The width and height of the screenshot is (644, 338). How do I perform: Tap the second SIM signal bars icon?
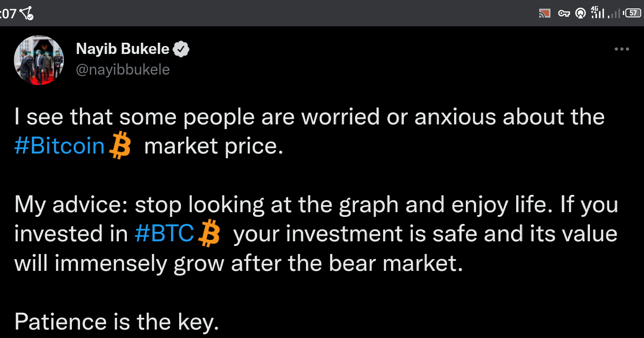(x=614, y=14)
